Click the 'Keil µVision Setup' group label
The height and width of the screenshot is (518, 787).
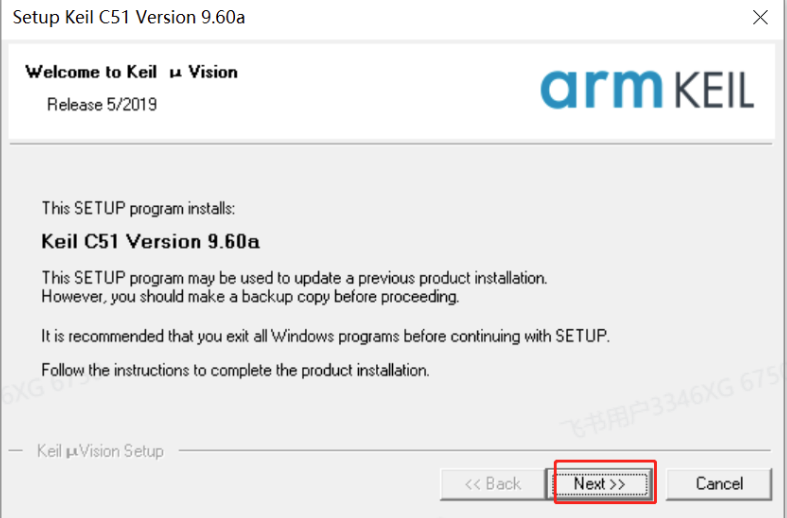point(100,451)
